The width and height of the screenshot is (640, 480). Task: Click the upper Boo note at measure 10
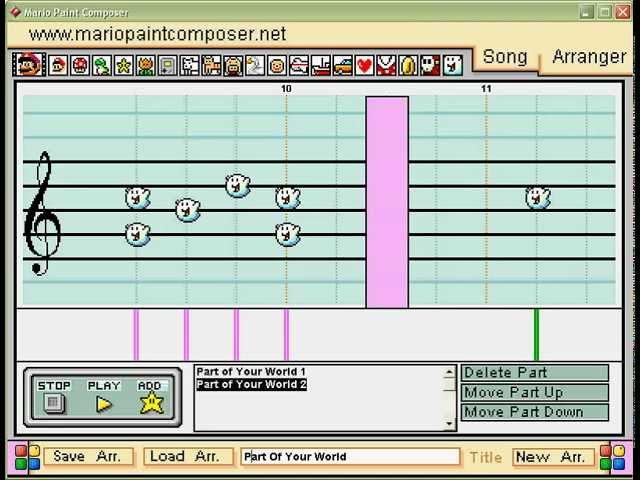click(288, 198)
